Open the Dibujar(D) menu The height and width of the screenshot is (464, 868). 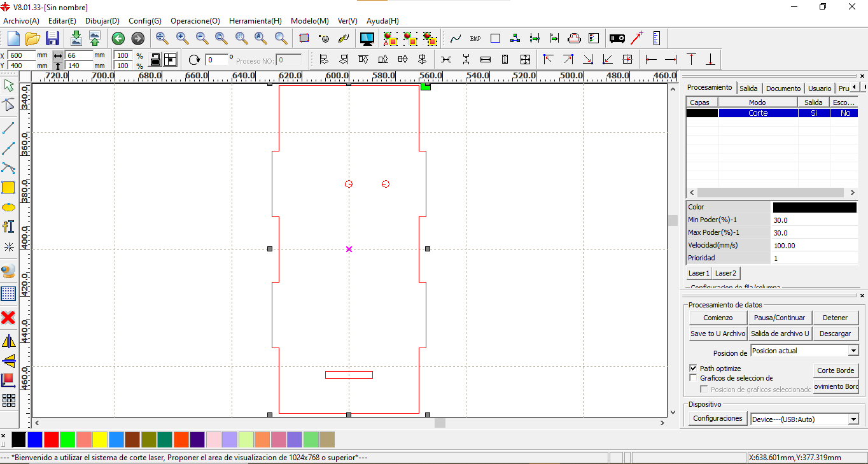coord(102,21)
